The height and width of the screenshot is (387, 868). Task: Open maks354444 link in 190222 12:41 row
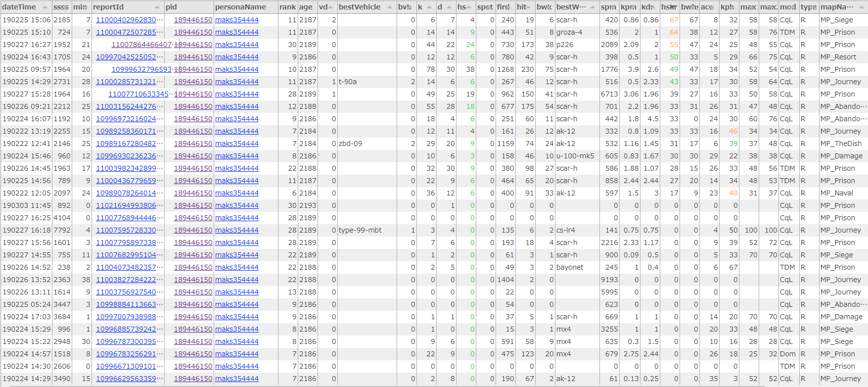pyautogui.click(x=237, y=144)
